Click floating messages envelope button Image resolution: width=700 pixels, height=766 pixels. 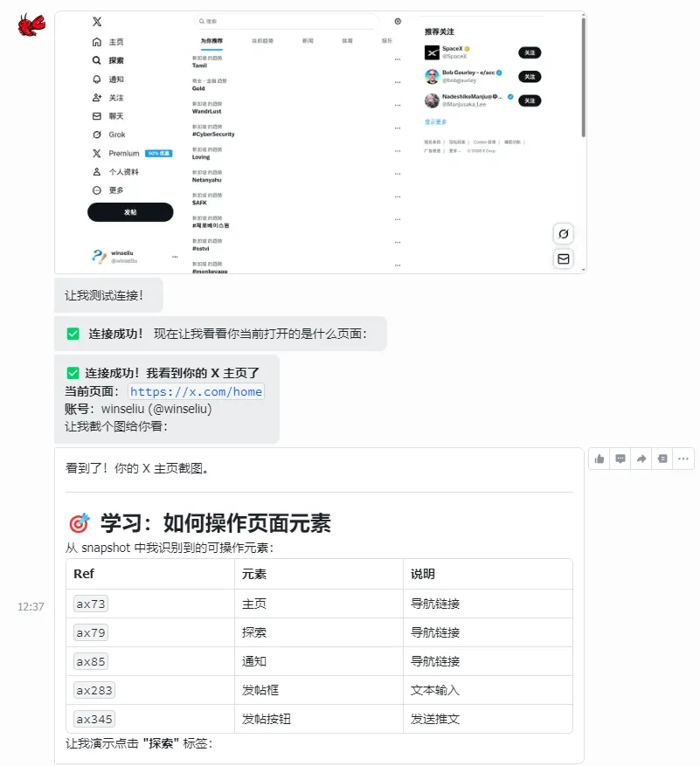(564, 259)
